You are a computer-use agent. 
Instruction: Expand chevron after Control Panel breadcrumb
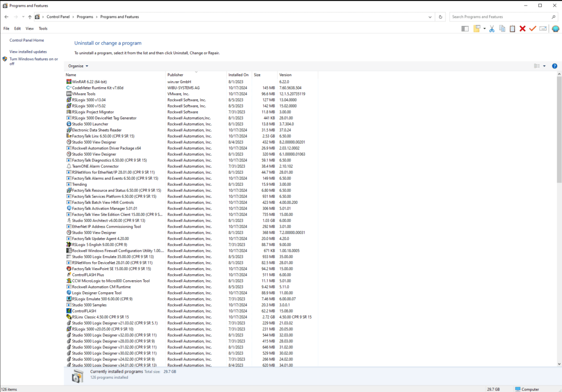(73, 17)
